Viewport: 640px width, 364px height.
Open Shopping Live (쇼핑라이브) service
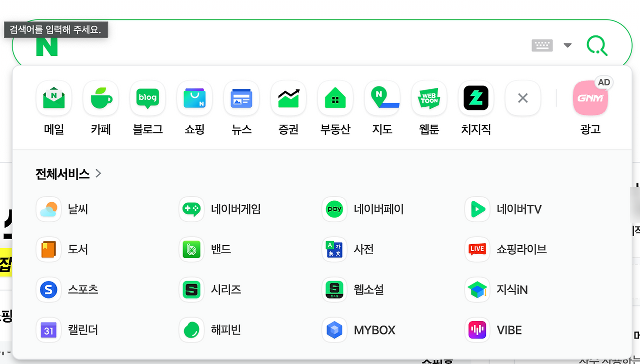[x=506, y=249]
